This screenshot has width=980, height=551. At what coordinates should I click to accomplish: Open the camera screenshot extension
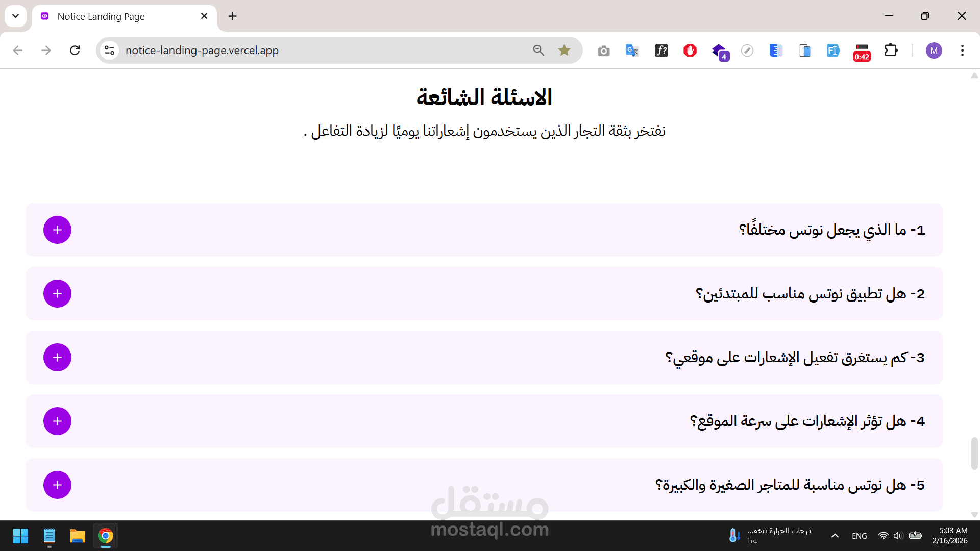[x=603, y=51]
